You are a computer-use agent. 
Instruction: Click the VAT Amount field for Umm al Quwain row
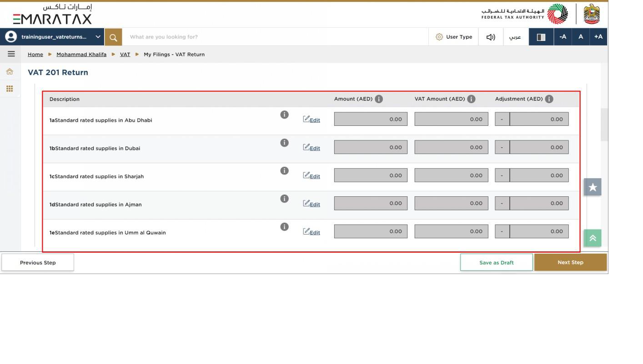(x=451, y=231)
